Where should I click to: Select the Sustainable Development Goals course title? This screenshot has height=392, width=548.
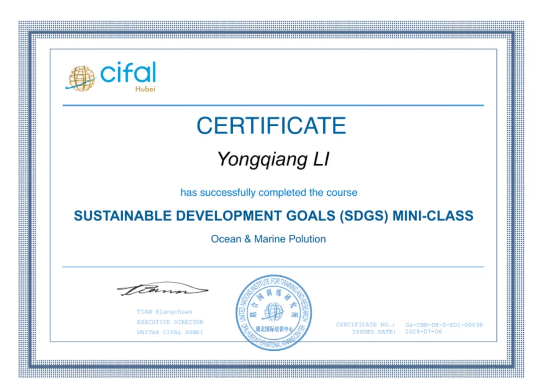(x=273, y=216)
